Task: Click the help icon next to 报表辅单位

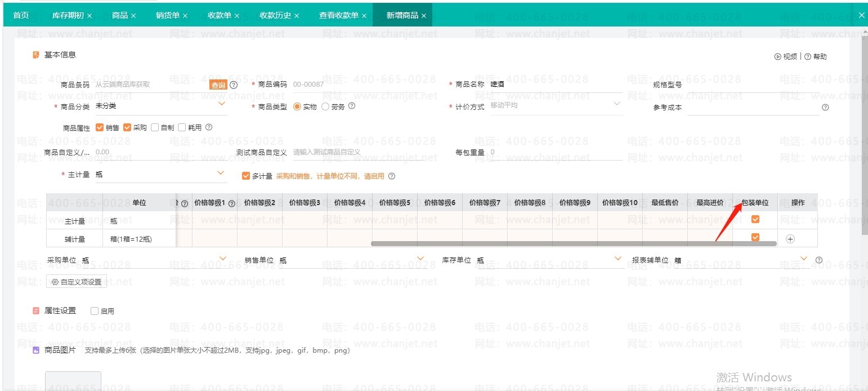Action: [819, 260]
